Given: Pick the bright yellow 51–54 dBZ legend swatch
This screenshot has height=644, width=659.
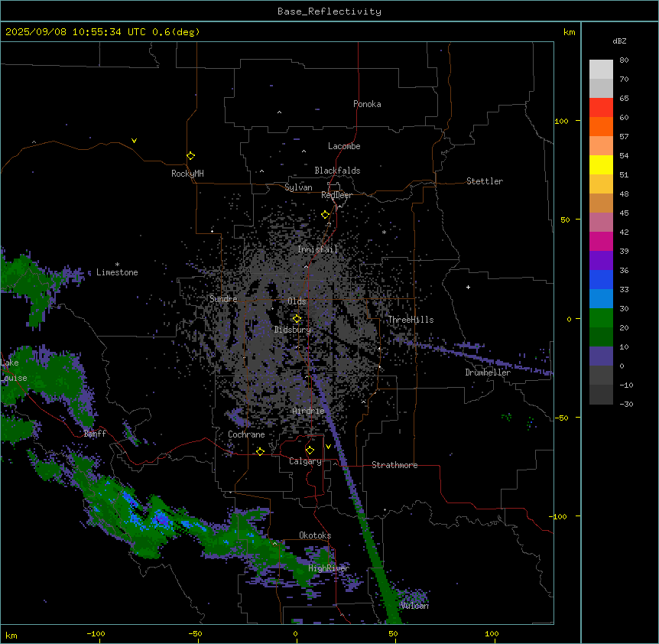Looking at the screenshot, I should point(601,164).
